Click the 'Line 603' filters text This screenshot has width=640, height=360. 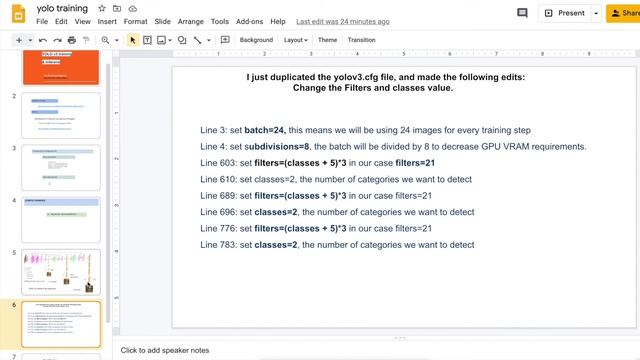coord(318,163)
